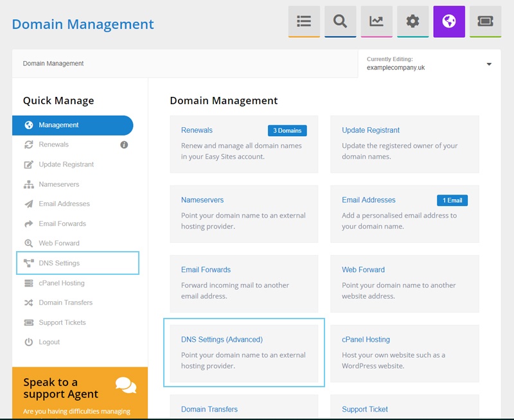The image size is (514, 420).
Task: Open the Support Ticket card link
Action: point(365,409)
